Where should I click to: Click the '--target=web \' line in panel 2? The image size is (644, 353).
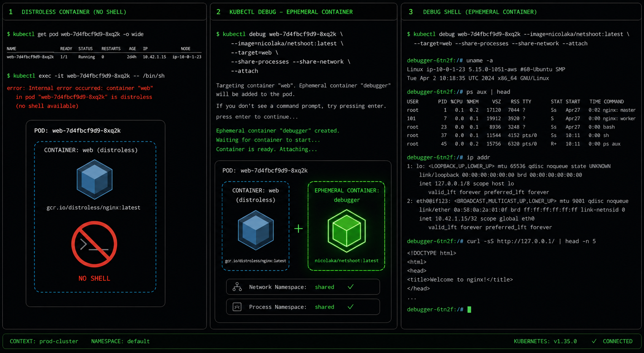[x=254, y=52]
